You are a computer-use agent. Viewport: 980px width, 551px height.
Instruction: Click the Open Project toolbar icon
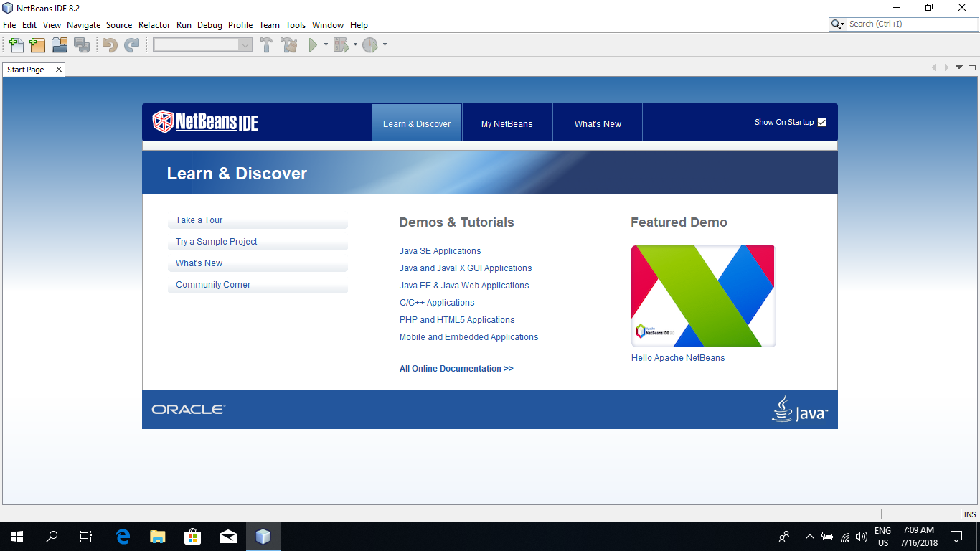60,45
